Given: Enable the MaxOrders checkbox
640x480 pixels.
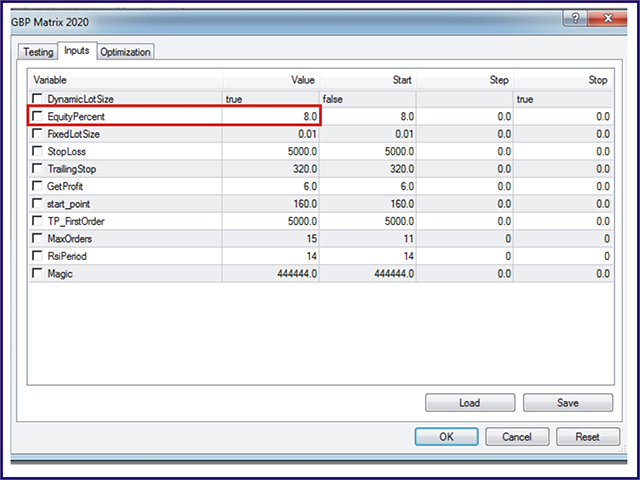Looking at the screenshot, I should click(x=38, y=239).
